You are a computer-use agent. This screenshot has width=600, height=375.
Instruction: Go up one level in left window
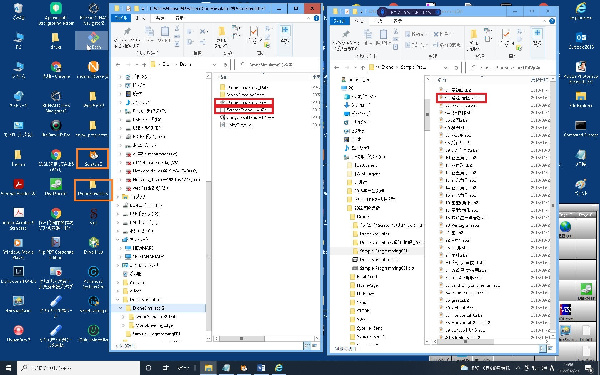click(x=144, y=65)
